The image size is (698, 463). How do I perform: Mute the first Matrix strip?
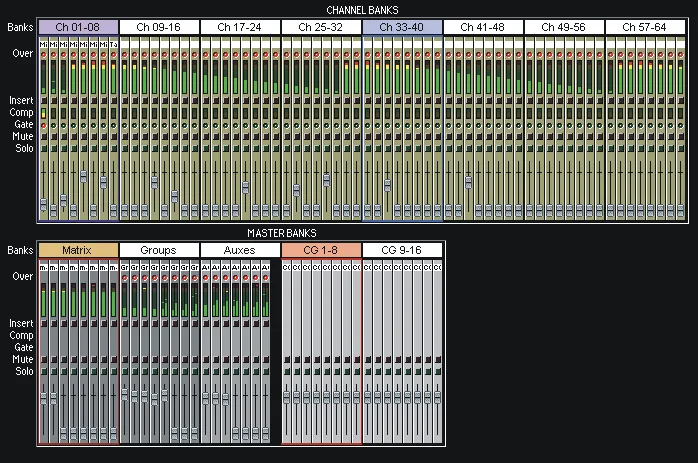point(44,359)
